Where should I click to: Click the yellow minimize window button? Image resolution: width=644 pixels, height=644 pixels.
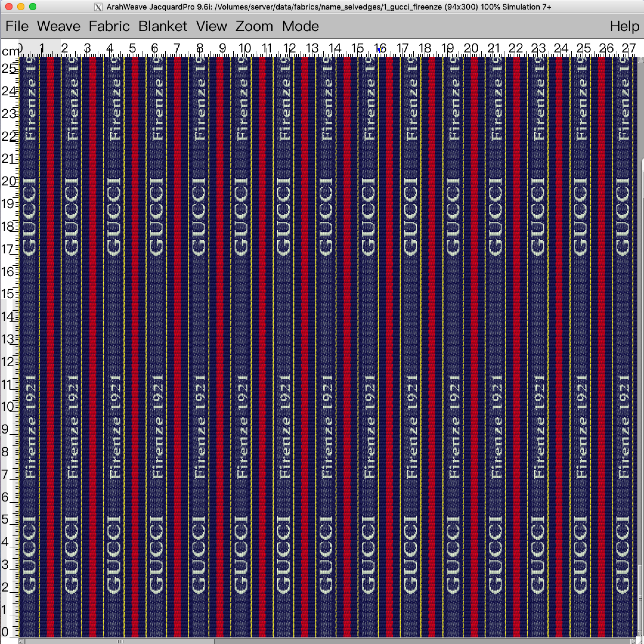coord(21,7)
